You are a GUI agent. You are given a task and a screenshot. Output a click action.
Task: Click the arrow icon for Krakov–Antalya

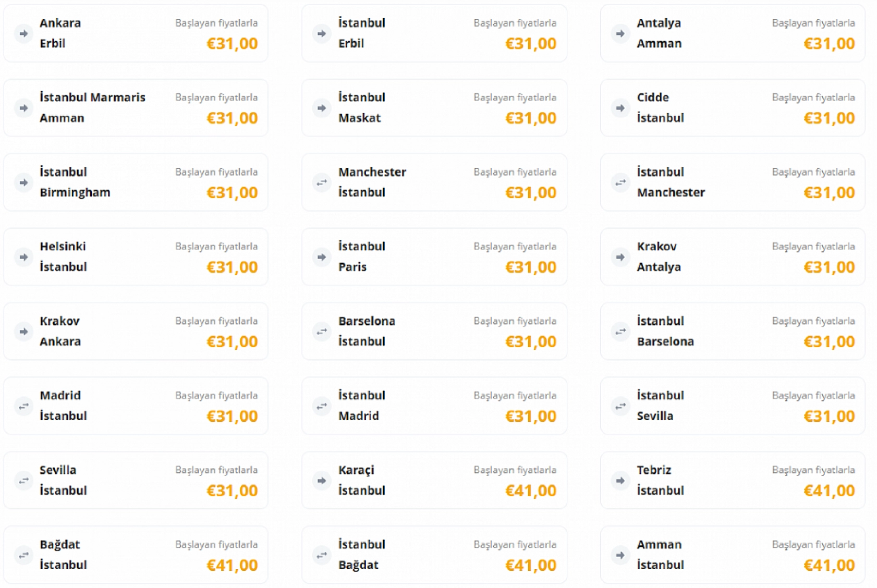click(x=620, y=257)
